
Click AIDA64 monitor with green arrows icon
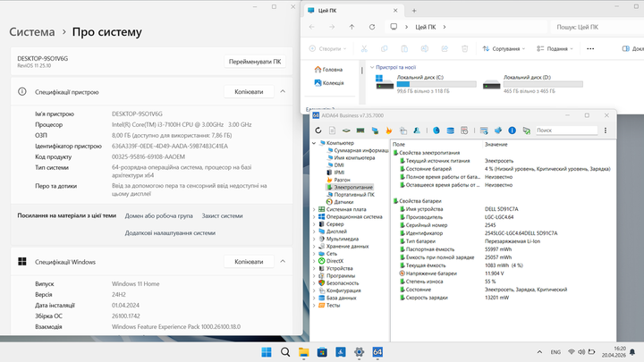(526, 130)
